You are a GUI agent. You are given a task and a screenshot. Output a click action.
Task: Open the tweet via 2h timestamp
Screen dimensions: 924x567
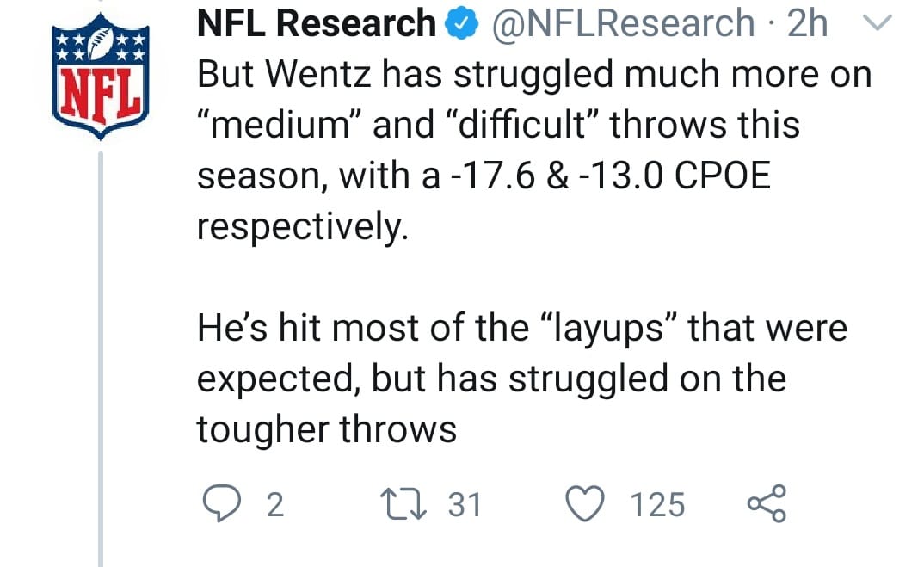coord(808,24)
